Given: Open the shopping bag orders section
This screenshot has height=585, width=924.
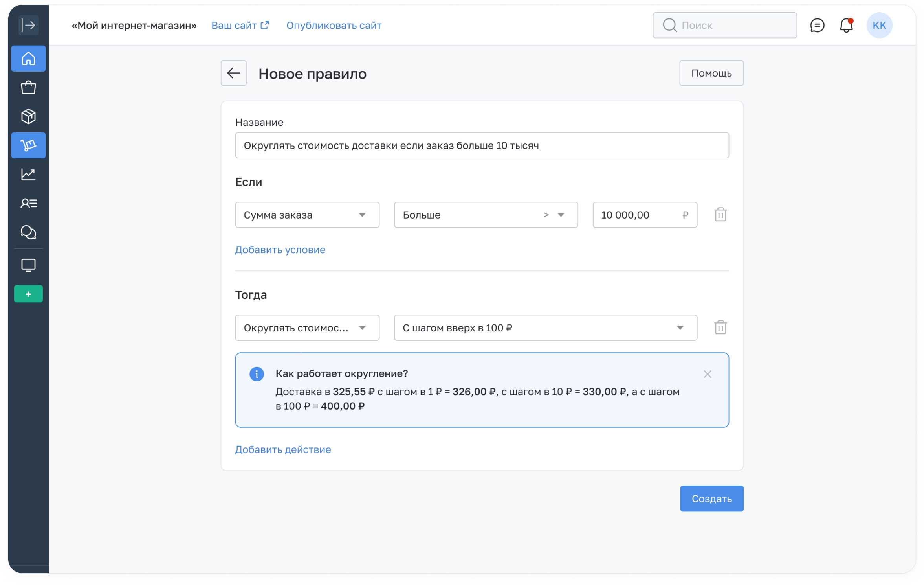Looking at the screenshot, I should click(28, 87).
